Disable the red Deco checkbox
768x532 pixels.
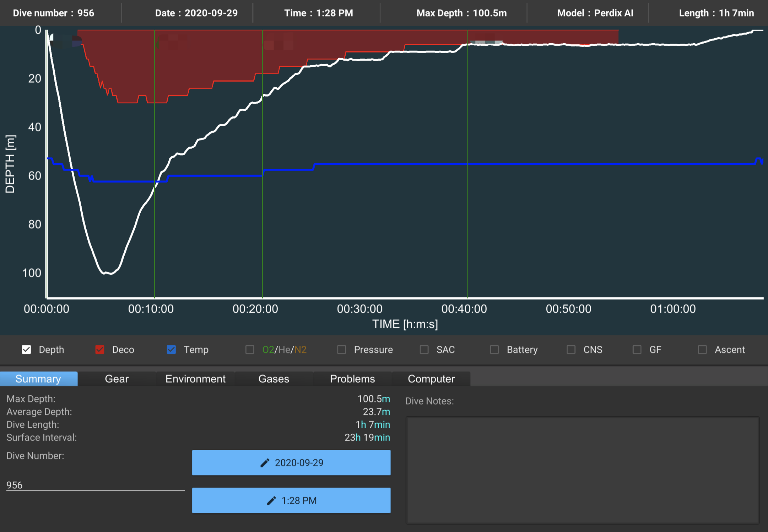pyautogui.click(x=100, y=350)
